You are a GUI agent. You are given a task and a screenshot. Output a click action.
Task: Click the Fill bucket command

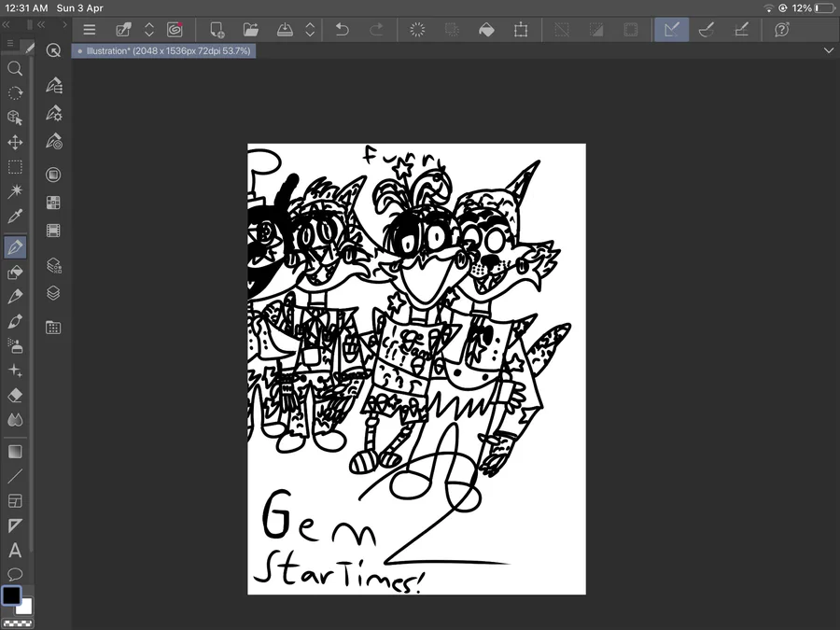[x=486, y=30]
